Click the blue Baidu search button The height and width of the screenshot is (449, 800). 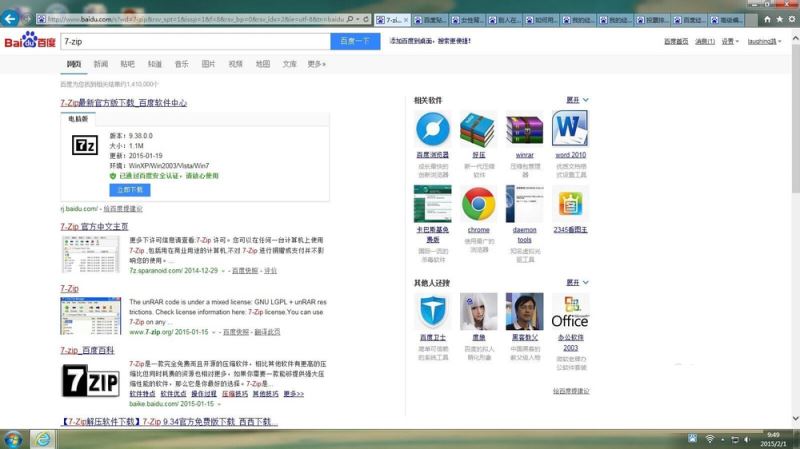click(x=355, y=41)
